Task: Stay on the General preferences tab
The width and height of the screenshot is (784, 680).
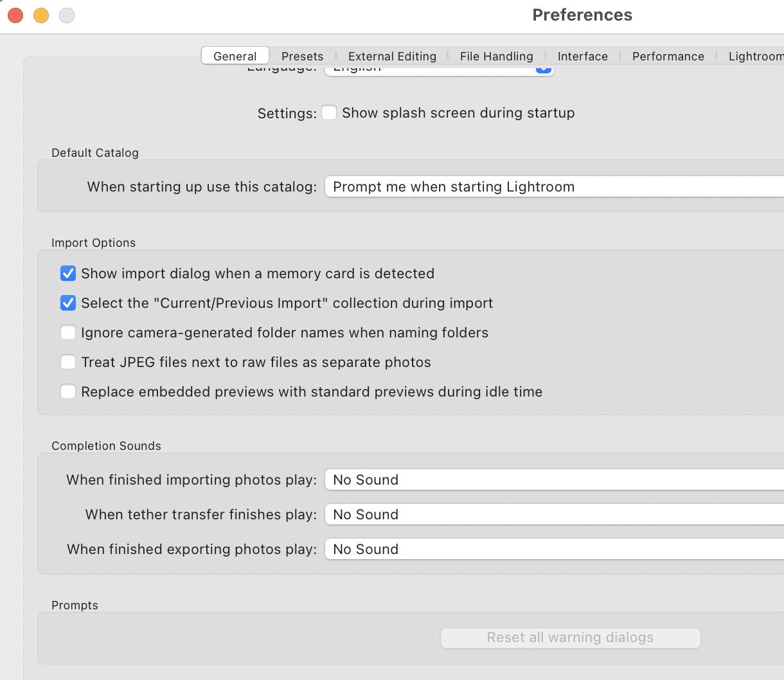Action: coord(235,56)
